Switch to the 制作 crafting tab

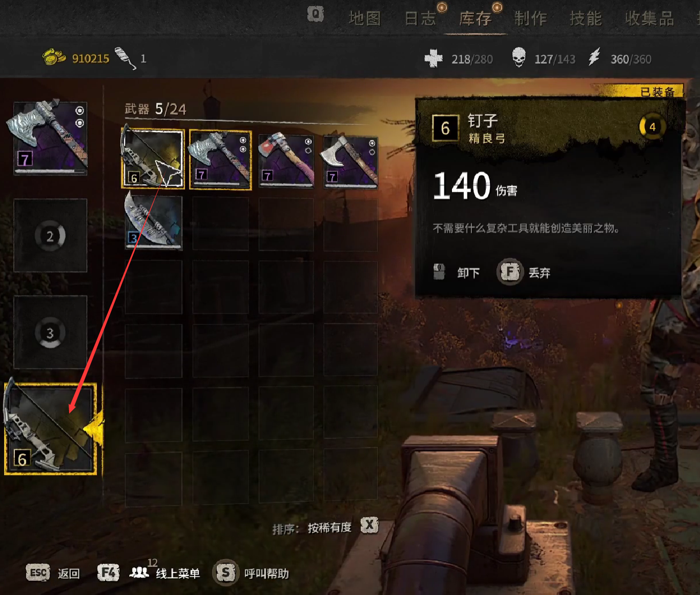(x=530, y=18)
